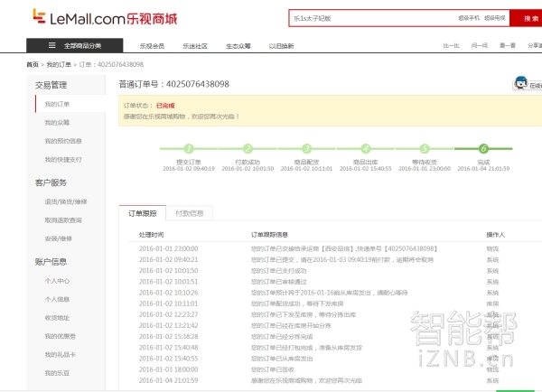Click the 已完成 order status text
Viewport: 542px width, 392px height.
pyautogui.click(x=165, y=106)
